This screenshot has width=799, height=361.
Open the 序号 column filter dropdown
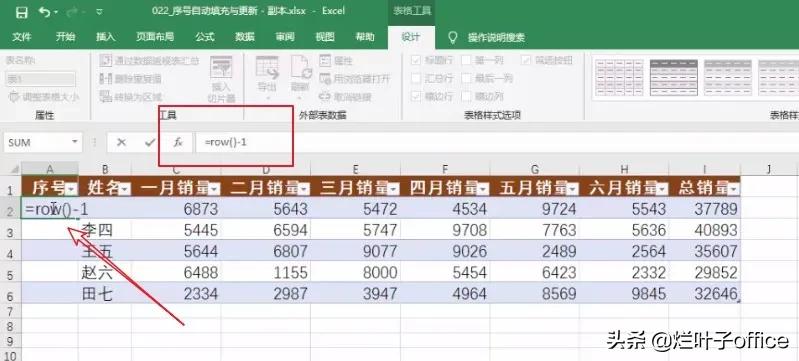pyautogui.click(x=71, y=190)
